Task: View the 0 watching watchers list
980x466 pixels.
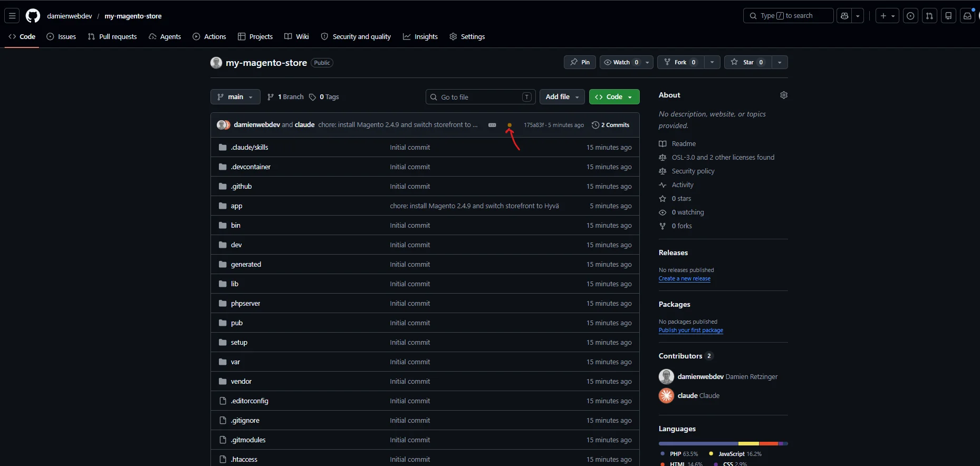Action: click(688, 212)
